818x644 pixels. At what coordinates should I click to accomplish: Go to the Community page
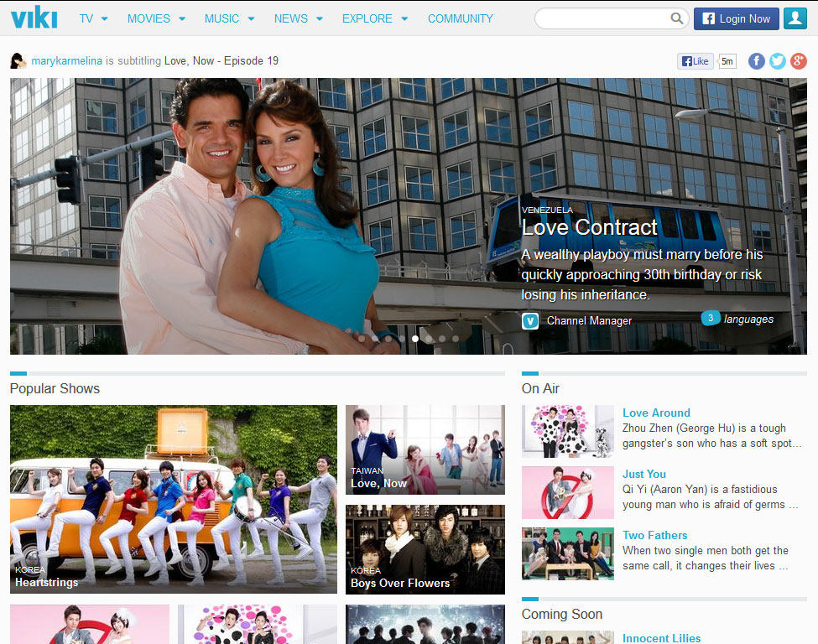pyautogui.click(x=460, y=18)
